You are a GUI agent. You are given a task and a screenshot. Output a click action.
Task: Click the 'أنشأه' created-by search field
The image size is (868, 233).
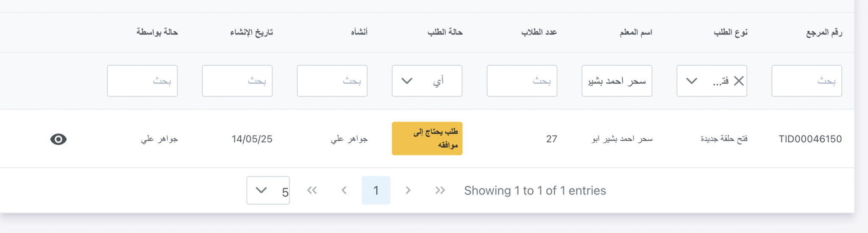[x=332, y=81]
